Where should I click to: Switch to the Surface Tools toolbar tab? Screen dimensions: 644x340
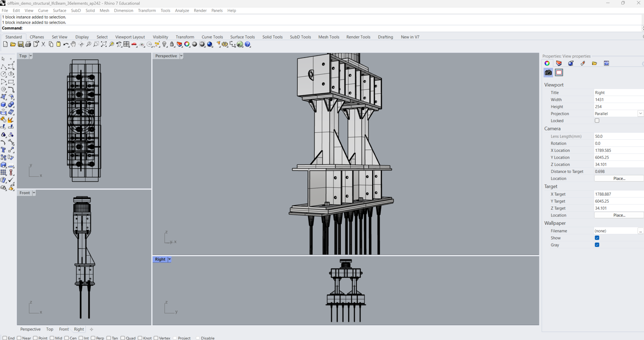pyautogui.click(x=242, y=37)
